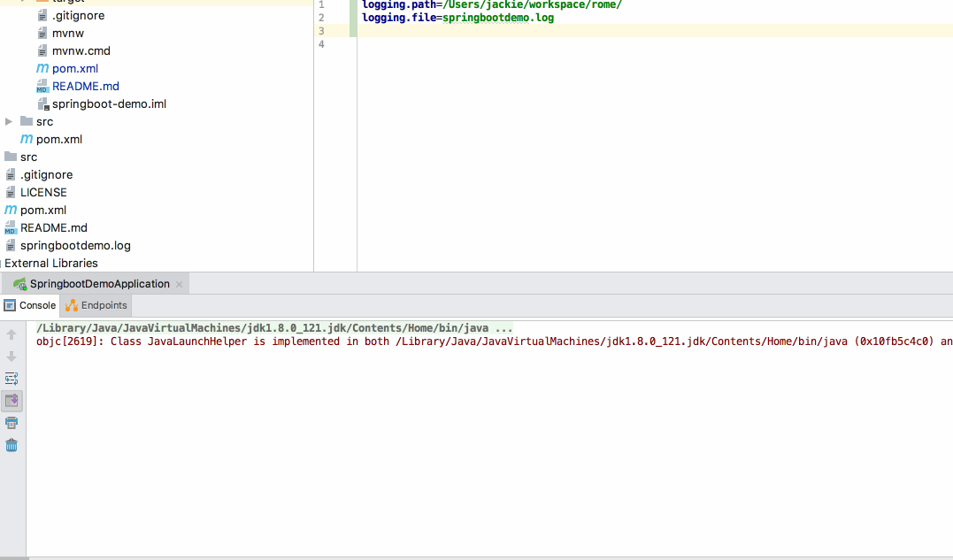The height and width of the screenshot is (560, 953).
Task: Open the blue README.md file
Action: 85,86
